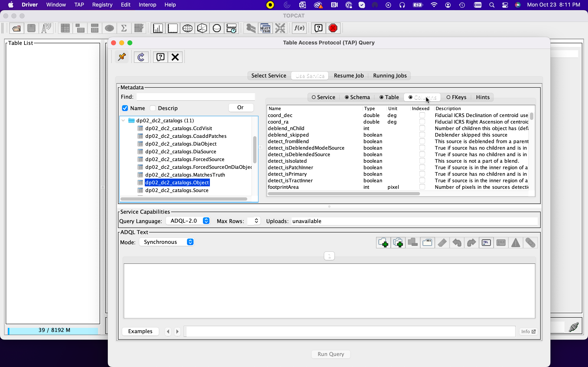Click Max Rows stepper input field
The width and height of the screenshot is (588, 367).
point(250,221)
